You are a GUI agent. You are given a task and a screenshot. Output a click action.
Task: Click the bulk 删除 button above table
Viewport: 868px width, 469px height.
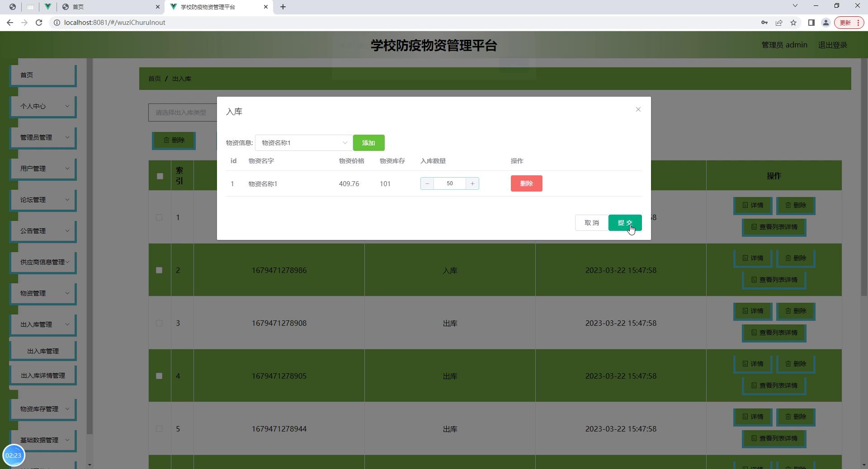(x=174, y=141)
